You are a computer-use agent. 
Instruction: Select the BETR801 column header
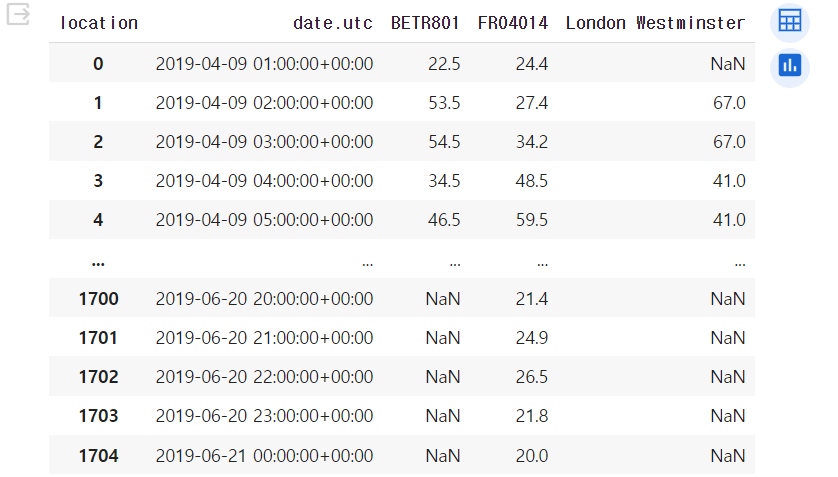[x=425, y=23]
